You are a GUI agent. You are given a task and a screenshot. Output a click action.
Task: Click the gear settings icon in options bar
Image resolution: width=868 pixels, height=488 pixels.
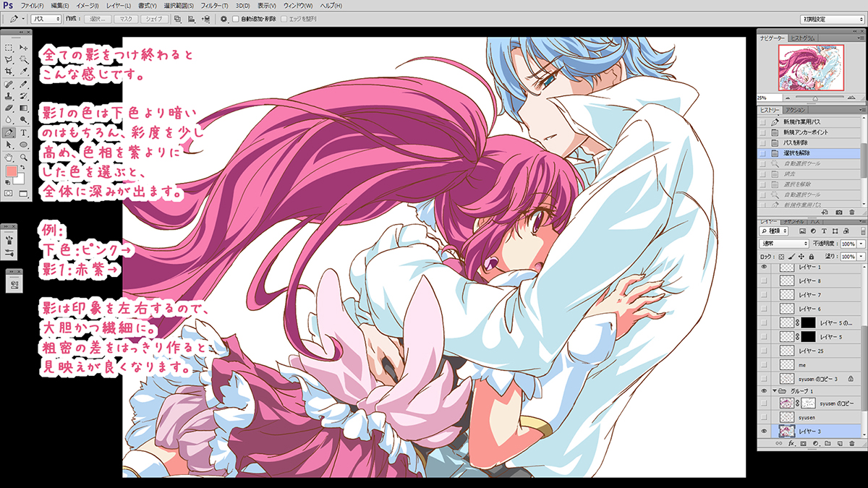tap(224, 19)
